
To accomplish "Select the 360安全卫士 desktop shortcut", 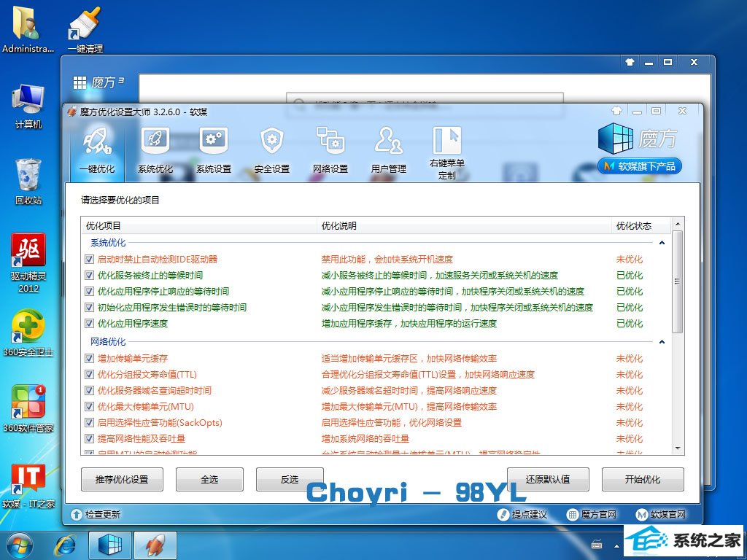I will click(28, 333).
